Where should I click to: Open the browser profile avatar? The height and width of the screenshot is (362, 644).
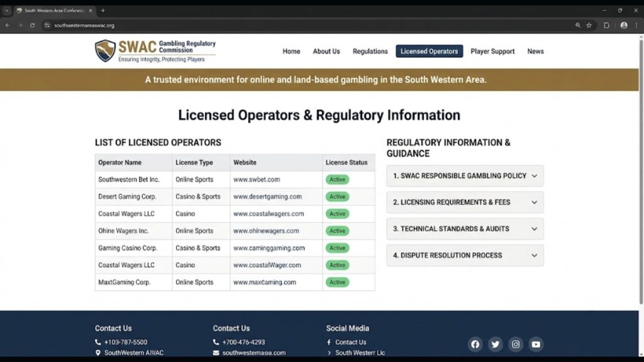[x=624, y=25]
